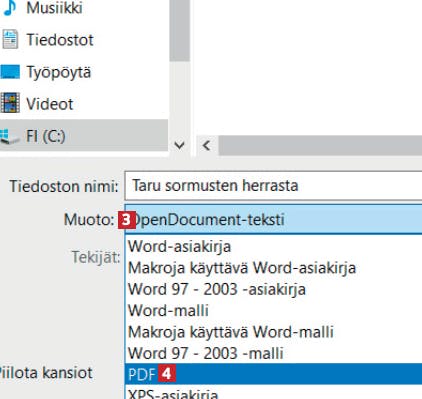Pick Makroja käyttävä Word-malli format
Screen dimensions: 422x399
coord(273,332)
